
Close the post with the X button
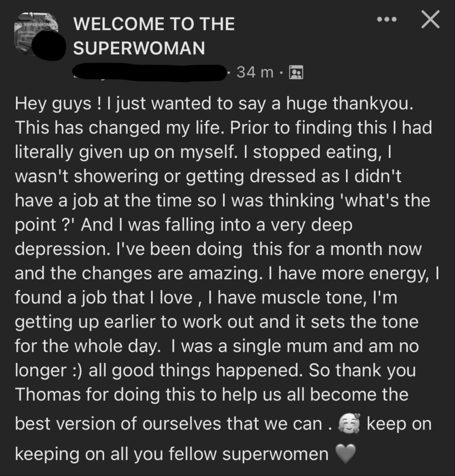(430, 19)
